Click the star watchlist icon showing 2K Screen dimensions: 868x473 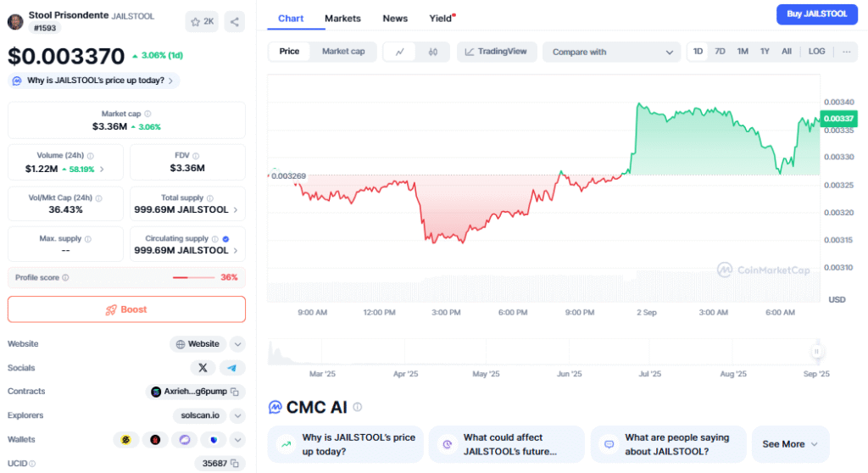pyautogui.click(x=202, y=21)
